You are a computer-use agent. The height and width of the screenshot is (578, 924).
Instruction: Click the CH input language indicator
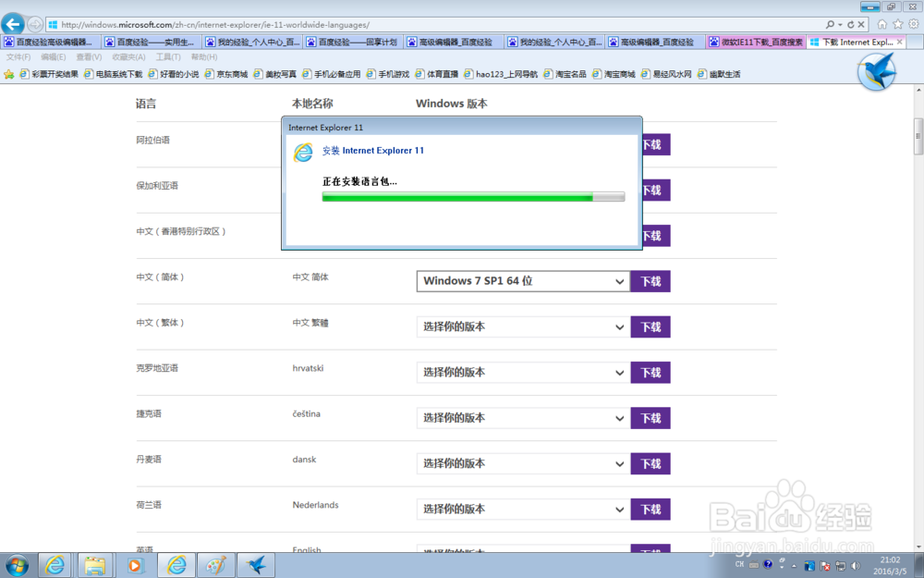[739, 564]
